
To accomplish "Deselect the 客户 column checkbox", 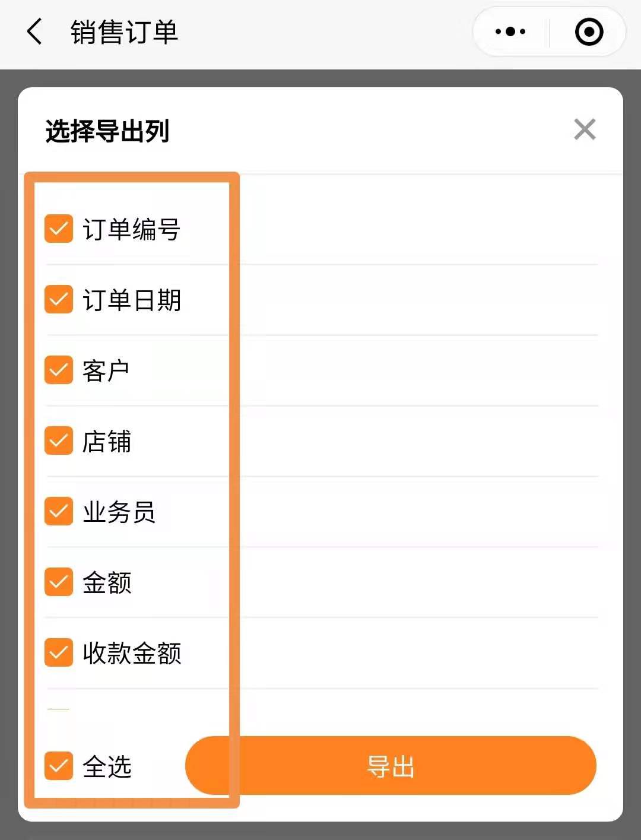I will click(x=59, y=370).
